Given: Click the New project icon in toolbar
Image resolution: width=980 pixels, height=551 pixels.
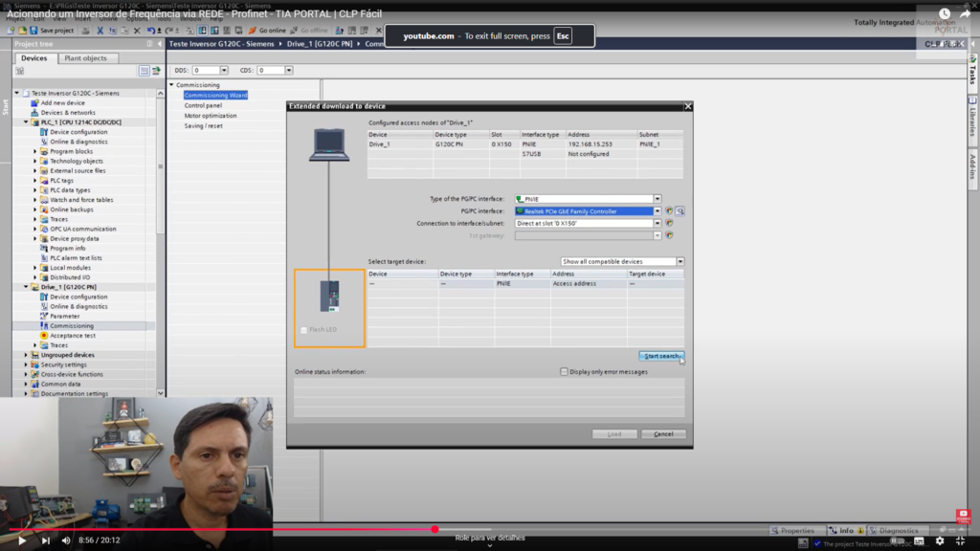Looking at the screenshot, I should coord(11,31).
